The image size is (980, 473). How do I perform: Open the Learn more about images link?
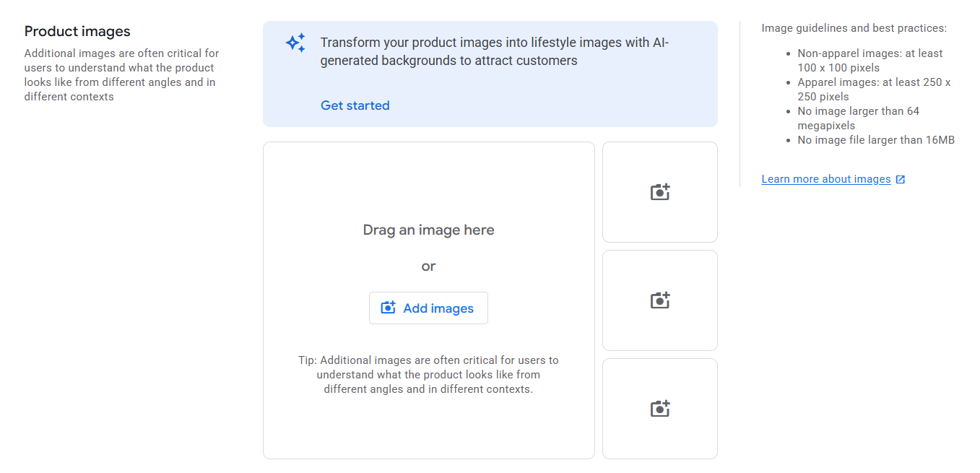(x=825, y=178)
